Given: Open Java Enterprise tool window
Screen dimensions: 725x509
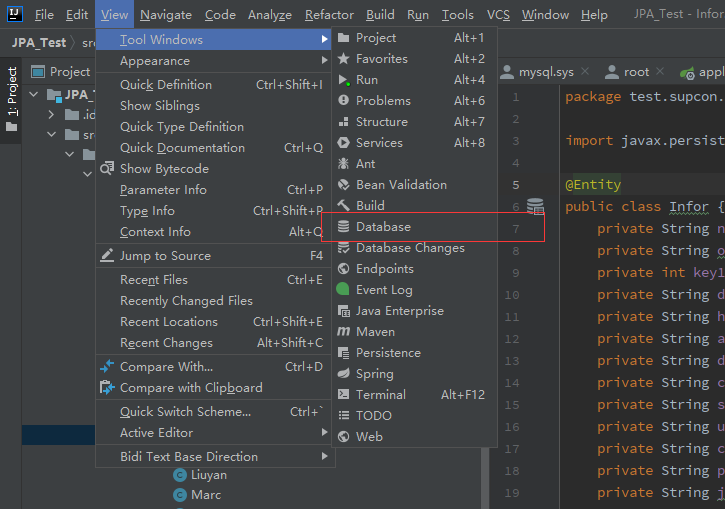Looking at the screenshot, I should [x=414, y=311].
